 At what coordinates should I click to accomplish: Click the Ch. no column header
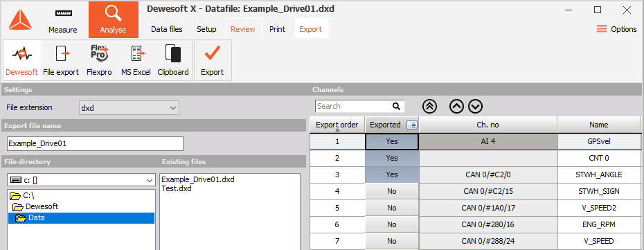point(488,125)
